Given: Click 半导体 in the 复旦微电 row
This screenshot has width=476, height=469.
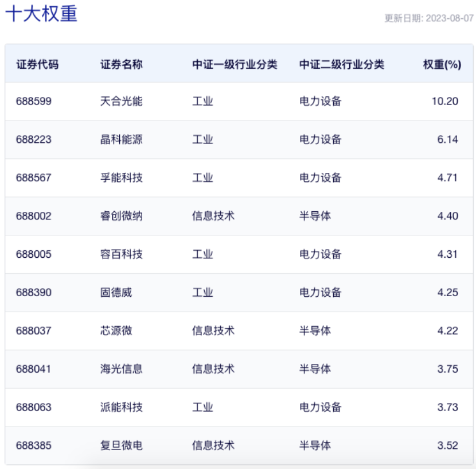Looking at the screenshot, I should [x=315, y=446].
